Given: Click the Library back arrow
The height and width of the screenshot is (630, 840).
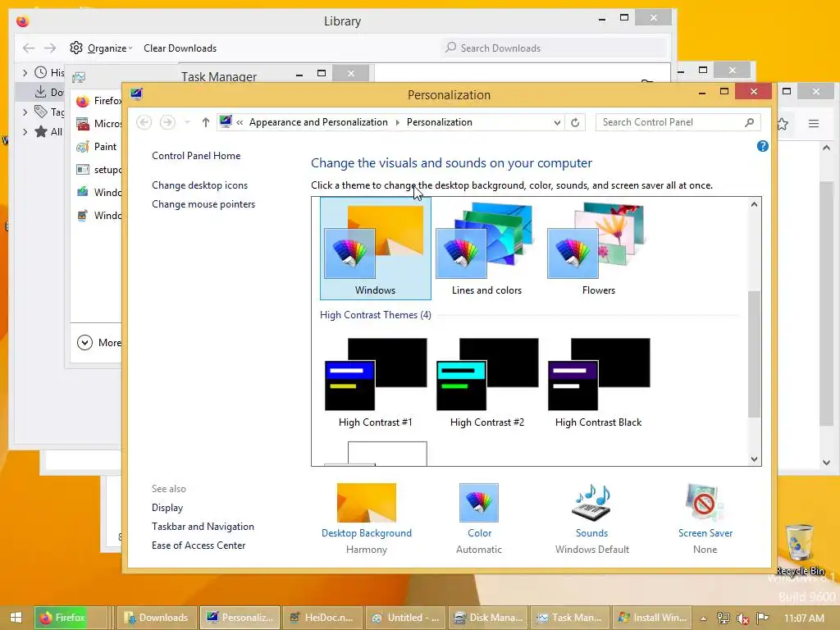Looking at the screenshot, I should point(29,48).
